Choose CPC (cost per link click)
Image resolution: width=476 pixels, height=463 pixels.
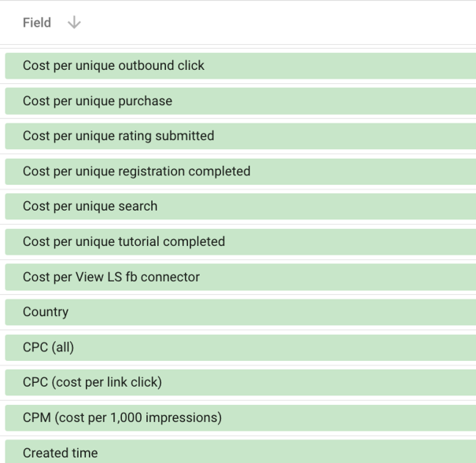point(92,383)
